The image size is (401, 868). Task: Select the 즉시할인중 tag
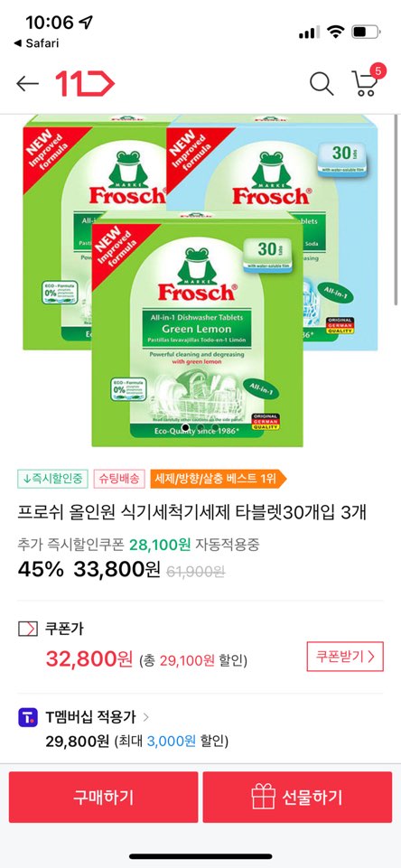click(52, 479)
